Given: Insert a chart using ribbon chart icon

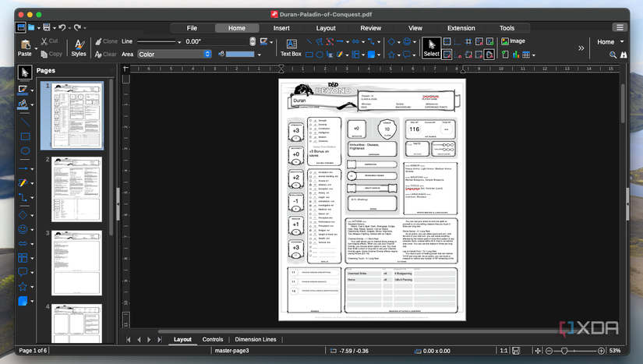Looking at the screenshot, I should tap(516, 55).
